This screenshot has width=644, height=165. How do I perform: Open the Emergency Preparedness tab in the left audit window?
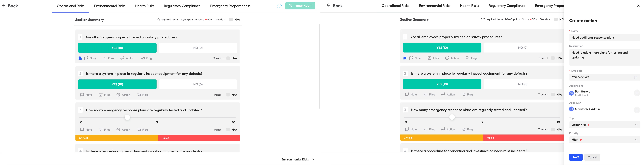pyautogui.click(x=230, y=6)
